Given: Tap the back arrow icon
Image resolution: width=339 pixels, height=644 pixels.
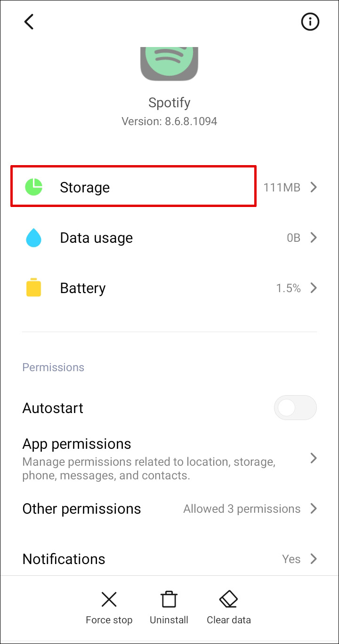Looking at the screenshot, I should click(29, 22).
